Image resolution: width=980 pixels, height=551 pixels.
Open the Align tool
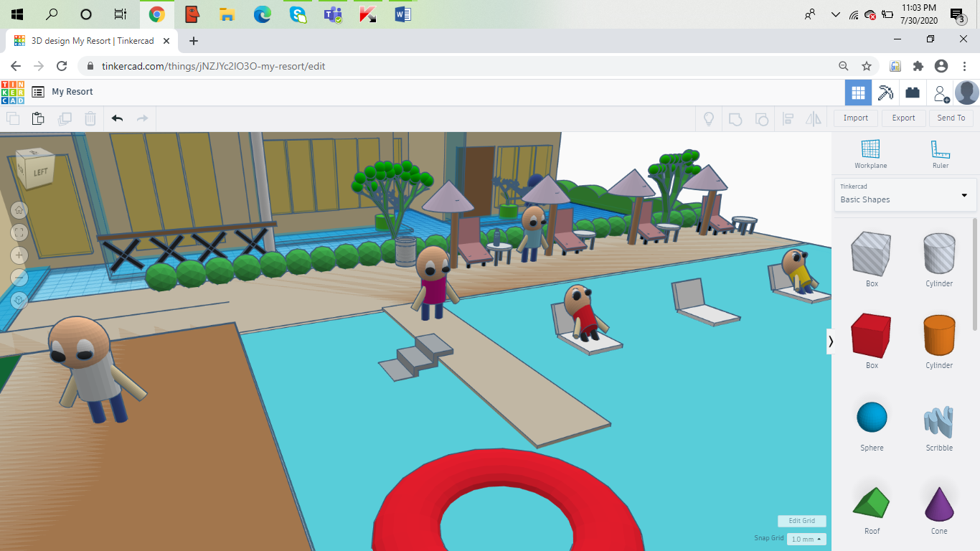(x=788, y=118)
